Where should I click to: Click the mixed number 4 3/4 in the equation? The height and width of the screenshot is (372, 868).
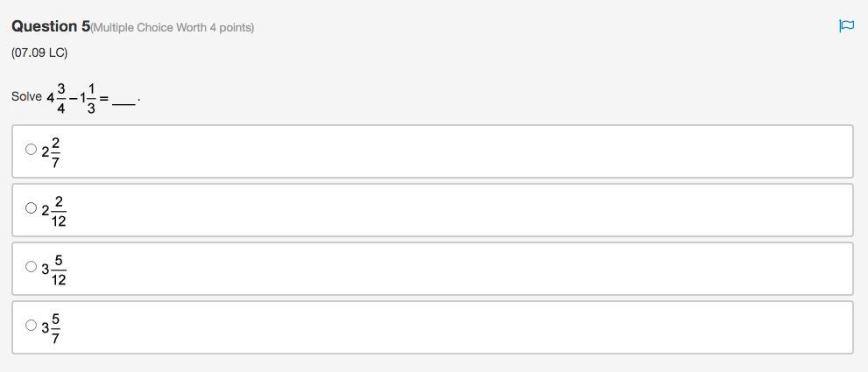57,98
